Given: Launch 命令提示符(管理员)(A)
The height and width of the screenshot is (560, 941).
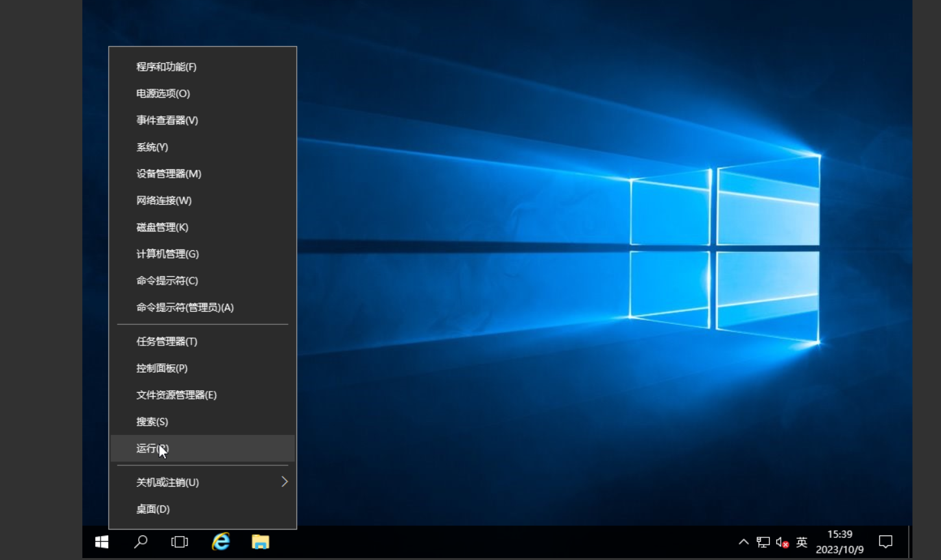Looking at the screenshot, I should pos(203,307).
